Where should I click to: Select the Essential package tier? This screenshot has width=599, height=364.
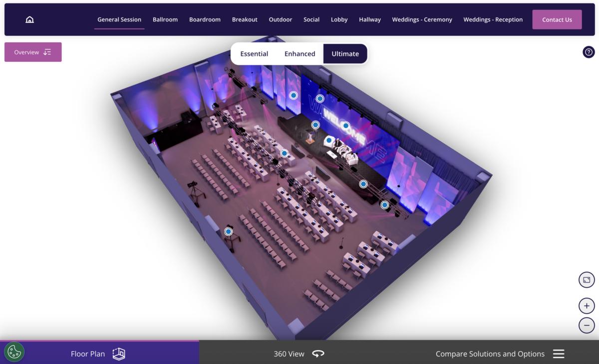254,54
